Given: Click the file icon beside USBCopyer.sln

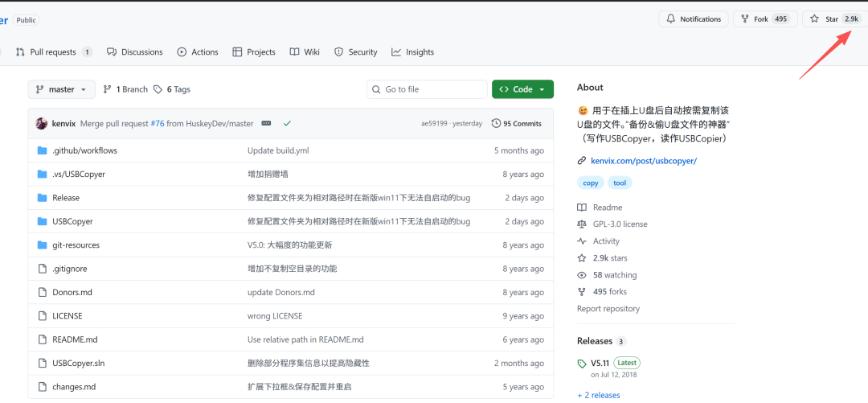Looking at the screenshot, I should pyautogui.click(x=42, y=363).
